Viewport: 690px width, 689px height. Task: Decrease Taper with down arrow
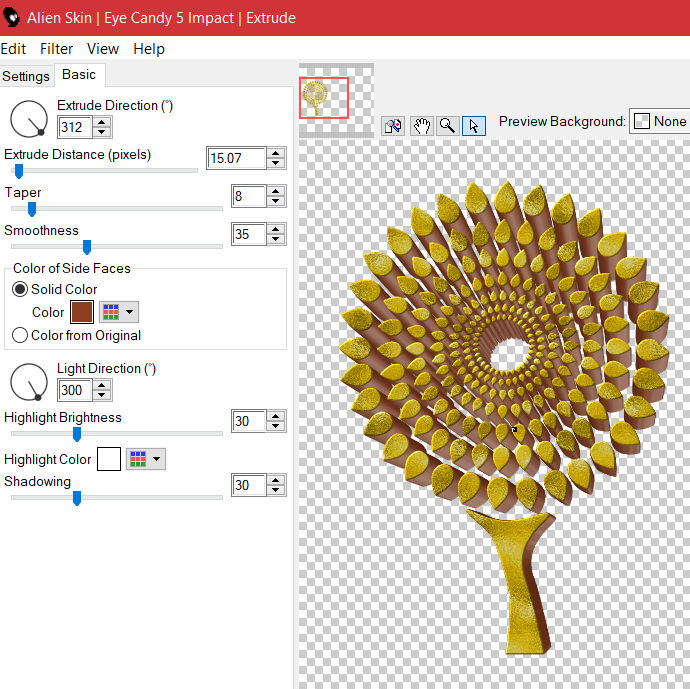click(x=275, y=201)
